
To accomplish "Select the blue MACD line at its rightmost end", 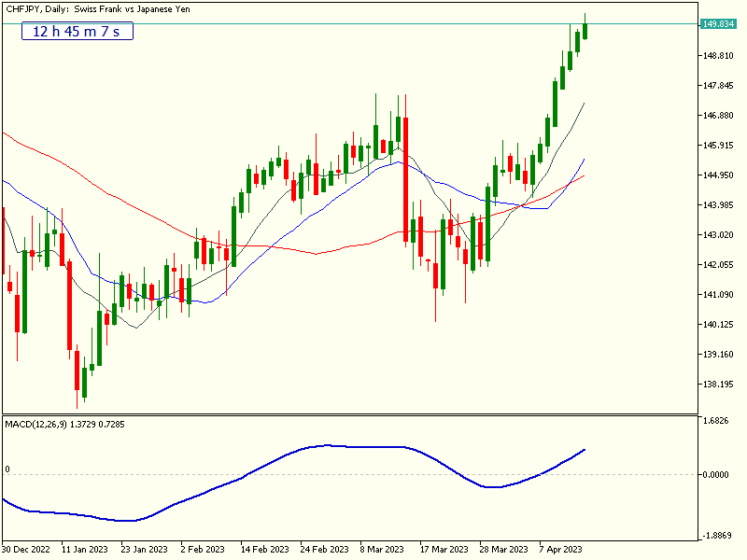I will [584, 450].
